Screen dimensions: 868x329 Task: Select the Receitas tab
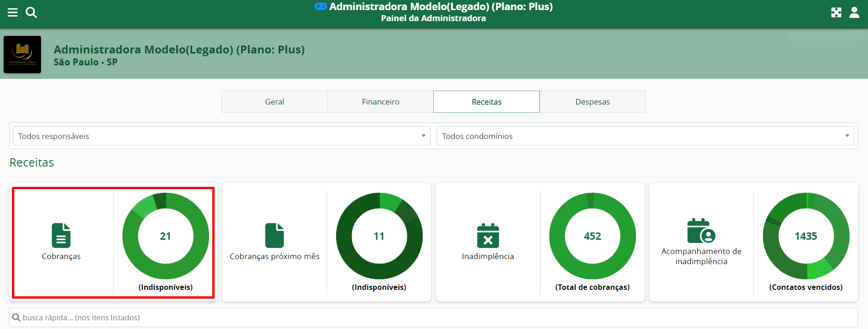486,102
